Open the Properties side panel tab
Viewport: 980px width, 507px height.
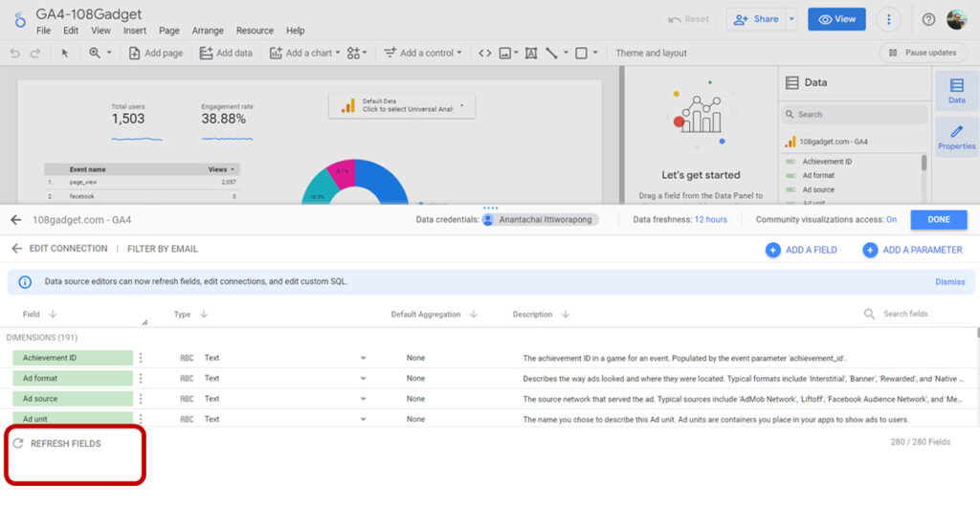click(957, 138)
